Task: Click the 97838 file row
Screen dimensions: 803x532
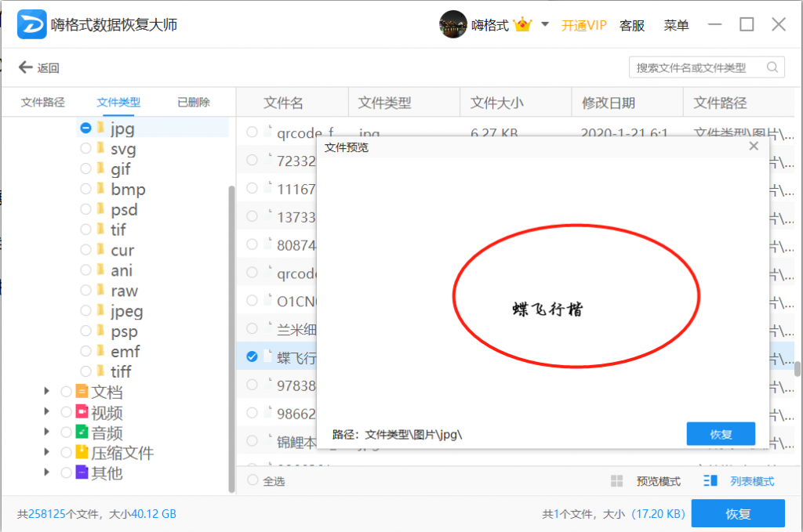Action: [277, 385]
